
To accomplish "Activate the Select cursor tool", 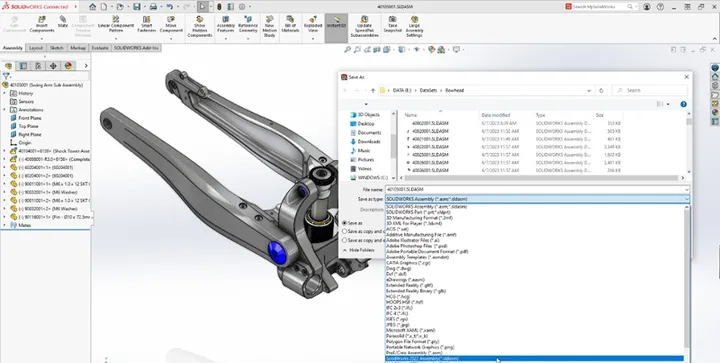I will pos(202,7).
